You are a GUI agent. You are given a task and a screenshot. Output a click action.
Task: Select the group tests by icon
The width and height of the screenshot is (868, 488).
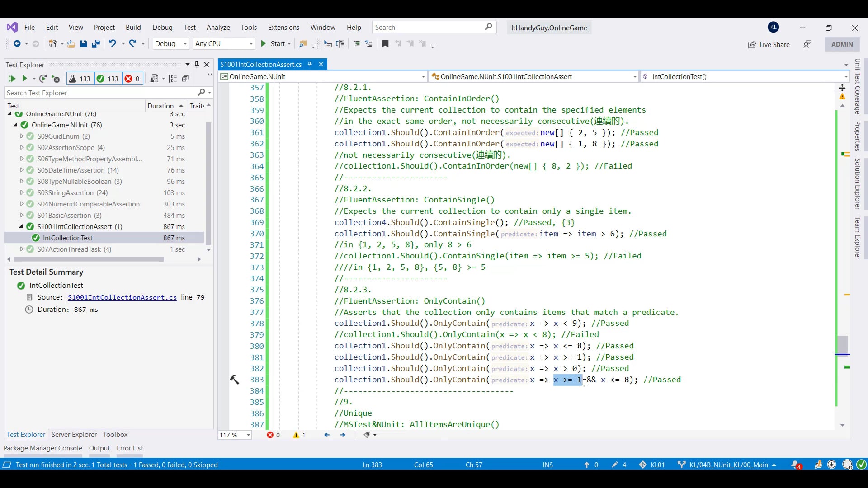coord(173,78)
